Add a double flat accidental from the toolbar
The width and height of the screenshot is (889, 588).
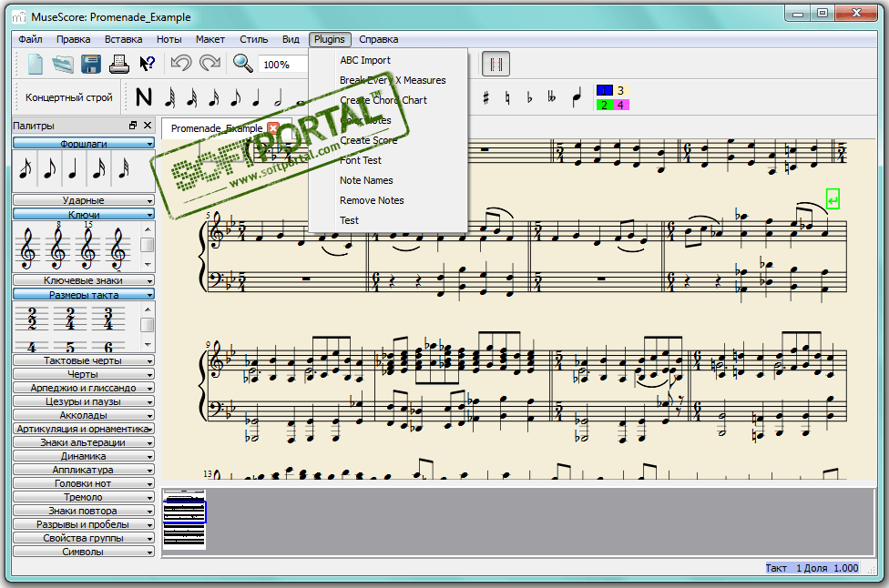551,97
